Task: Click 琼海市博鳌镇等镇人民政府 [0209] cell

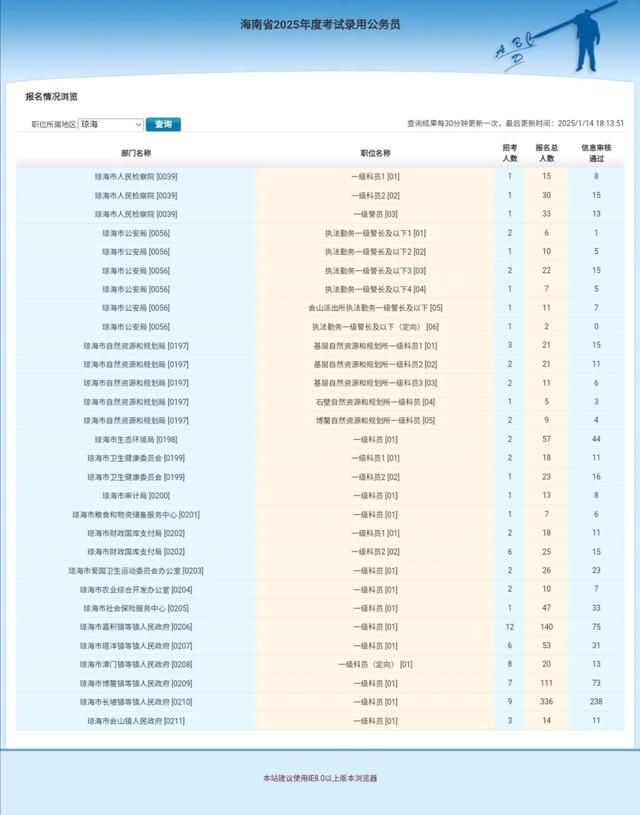Action: pos(136,683)
